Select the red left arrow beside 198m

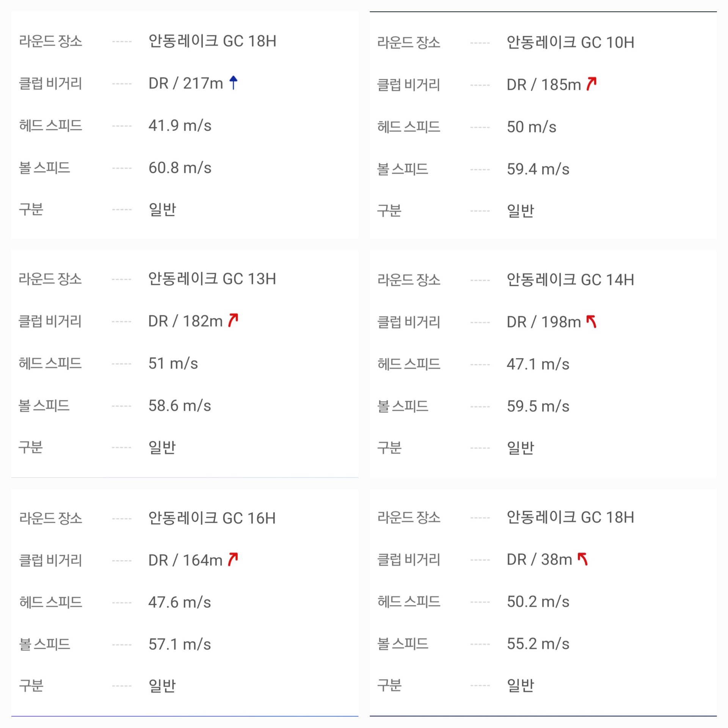591,322
